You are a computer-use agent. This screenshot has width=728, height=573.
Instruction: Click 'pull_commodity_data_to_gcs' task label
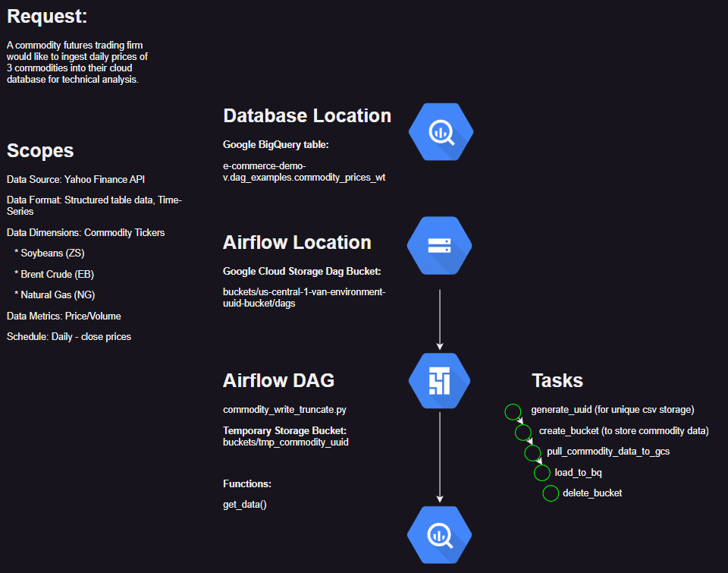[608, 452]
